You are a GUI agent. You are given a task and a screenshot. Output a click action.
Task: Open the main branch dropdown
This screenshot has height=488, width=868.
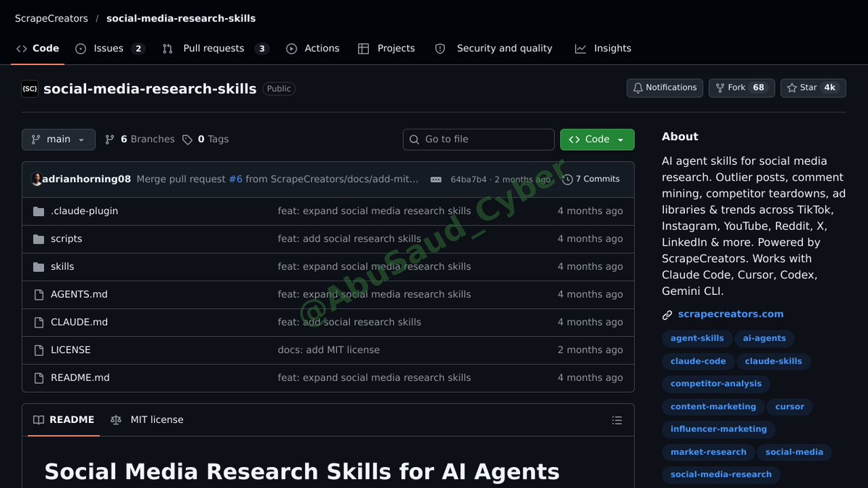[x=59, y=140]
